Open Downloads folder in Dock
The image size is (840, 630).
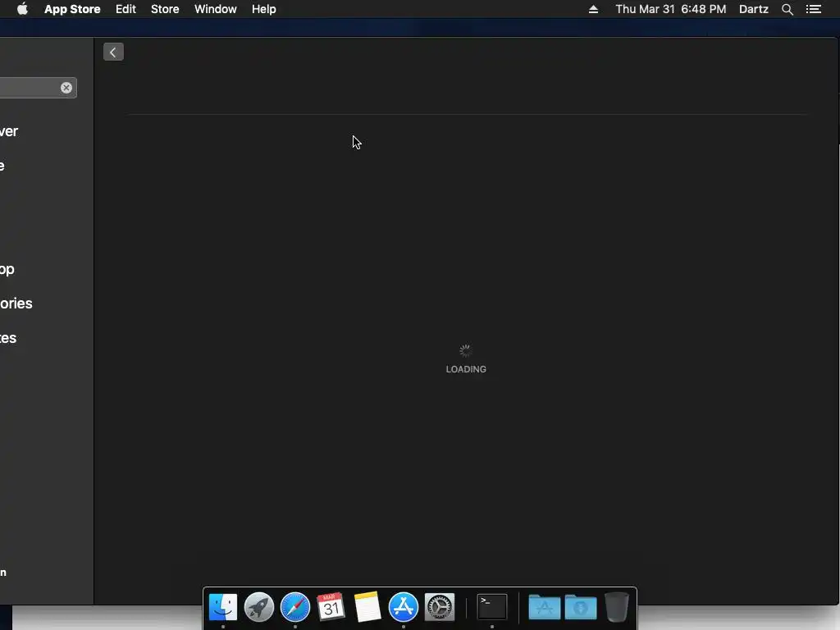pyautogui.click(x=581, y=607)
